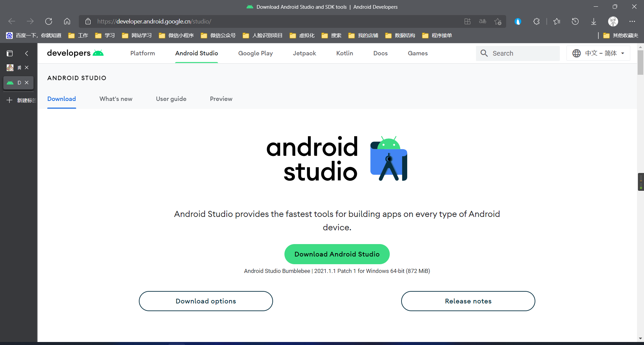
Task: Open Release notes
Action: [468, 301]
